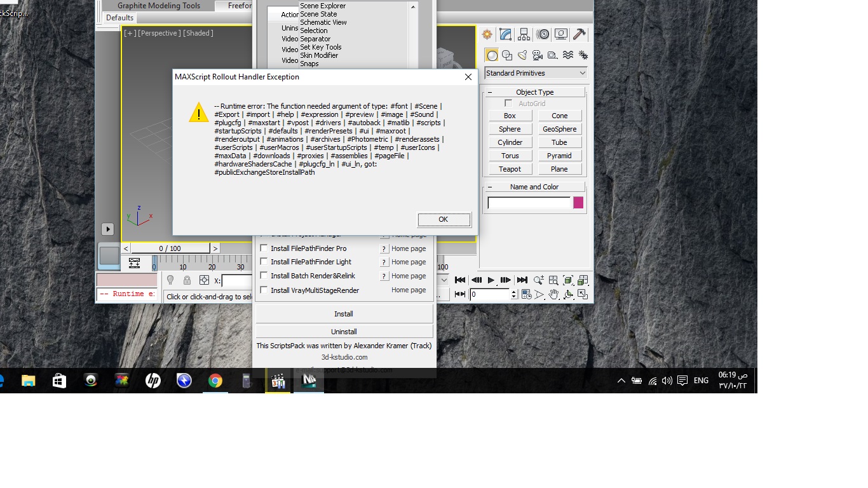
Task: Play the animation
Action: click(x=491, y=280)
